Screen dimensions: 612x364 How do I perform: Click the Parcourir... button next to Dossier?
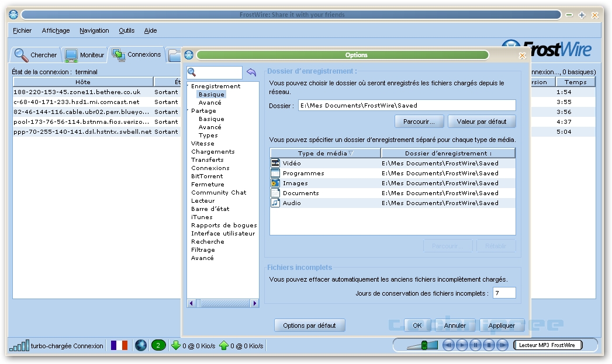tap(420, 122)
